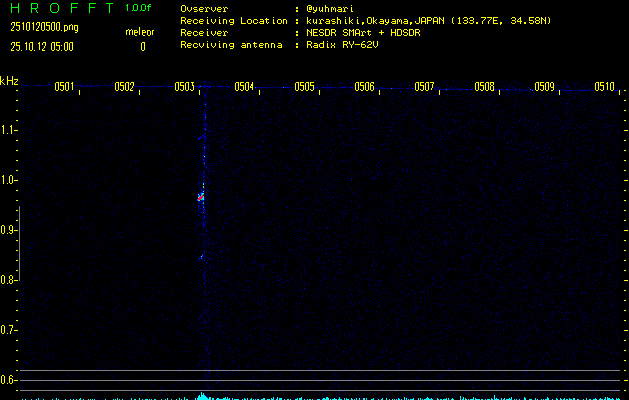This screenshot has height=400, width=629.
Task: Click the cyan signal level strip at bottom
Action: click(314, 396)
